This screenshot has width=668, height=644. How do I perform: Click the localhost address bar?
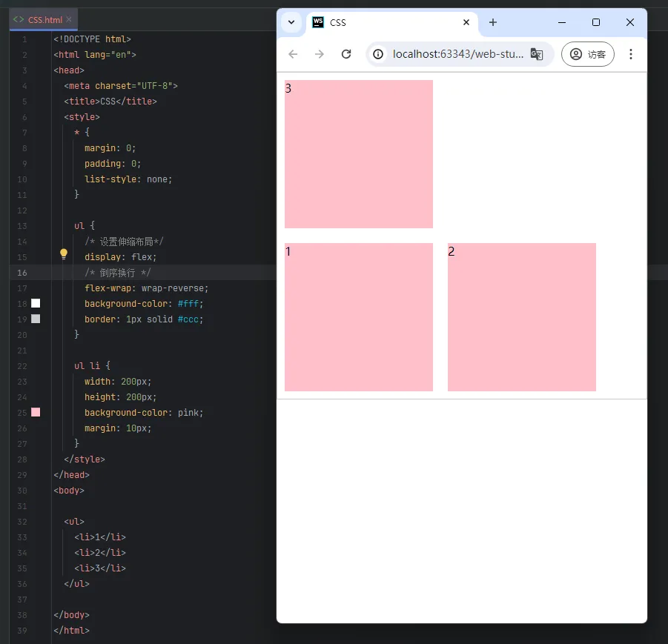456,54
